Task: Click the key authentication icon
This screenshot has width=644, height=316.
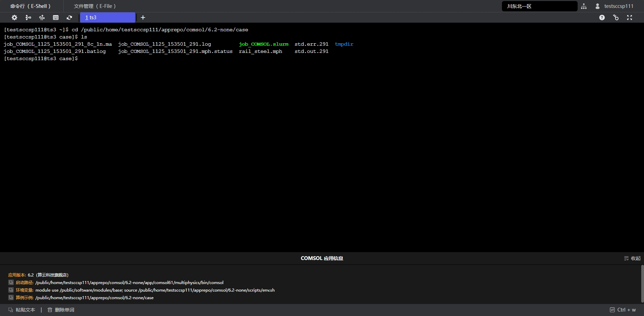Action: point(616,18)
